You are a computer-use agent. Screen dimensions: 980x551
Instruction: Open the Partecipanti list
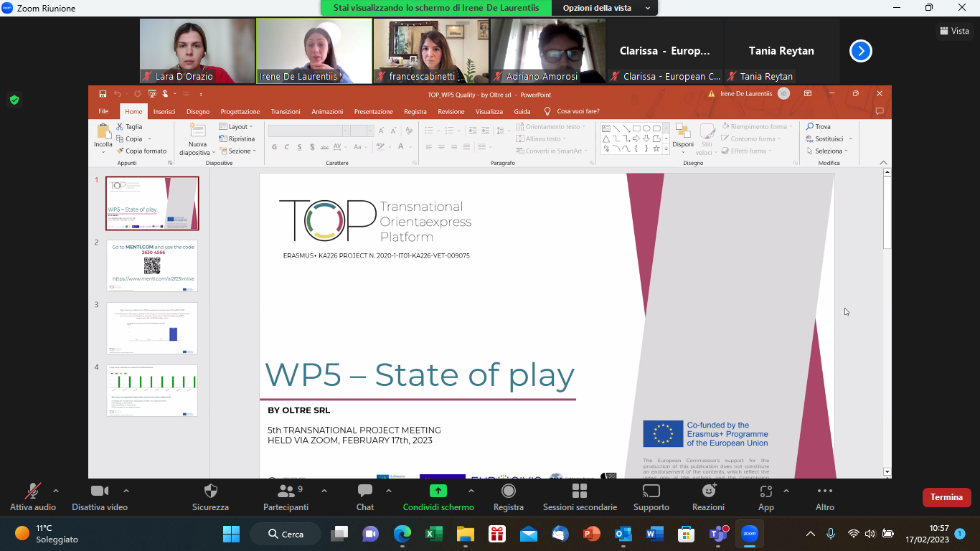[x=286, y=497]
